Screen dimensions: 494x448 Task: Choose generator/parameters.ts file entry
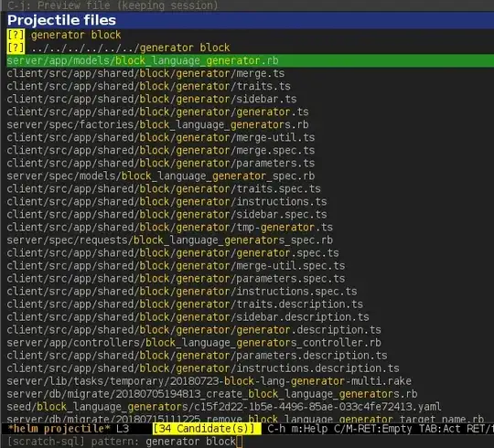(x=161, y=163)
